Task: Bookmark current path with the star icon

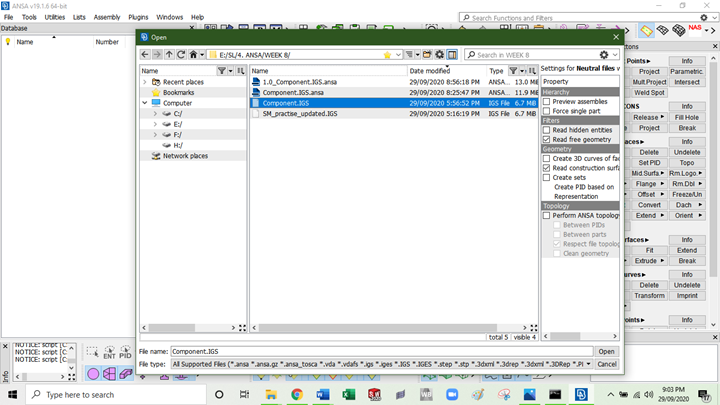Action: [x=387, y=55]
